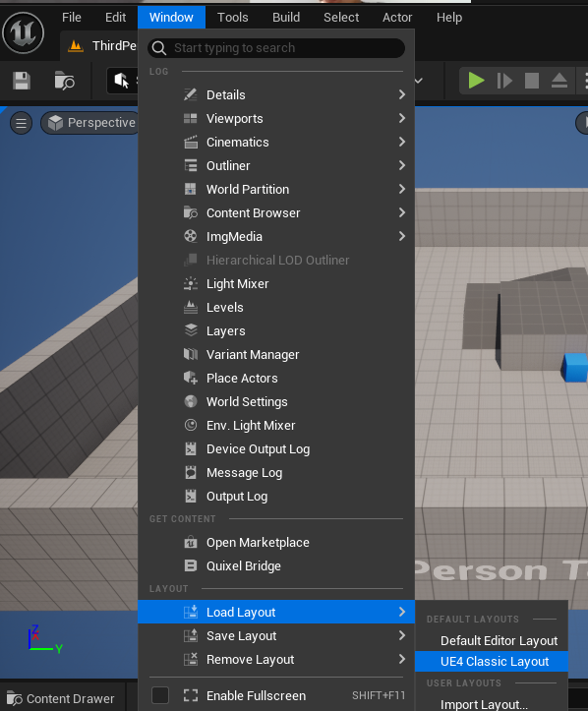Open the Perspective viewport mode dropdown

[91, 123]
